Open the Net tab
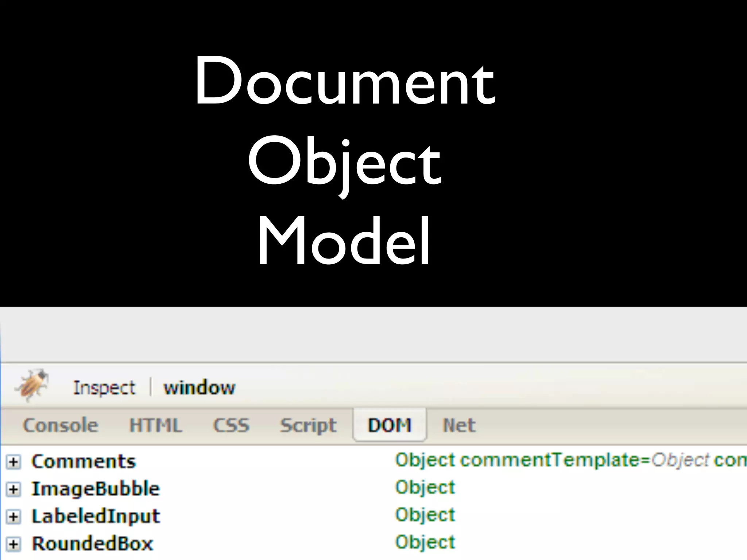Image resolution: width=747 pixels, height=560 pixels. [x=459, y=425]
